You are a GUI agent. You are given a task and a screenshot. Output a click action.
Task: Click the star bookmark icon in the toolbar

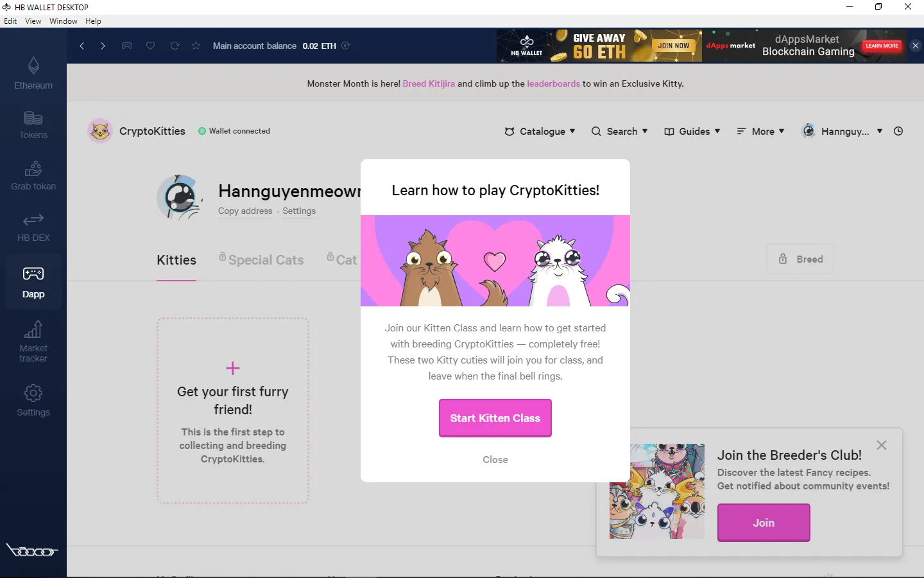point(196,46)
